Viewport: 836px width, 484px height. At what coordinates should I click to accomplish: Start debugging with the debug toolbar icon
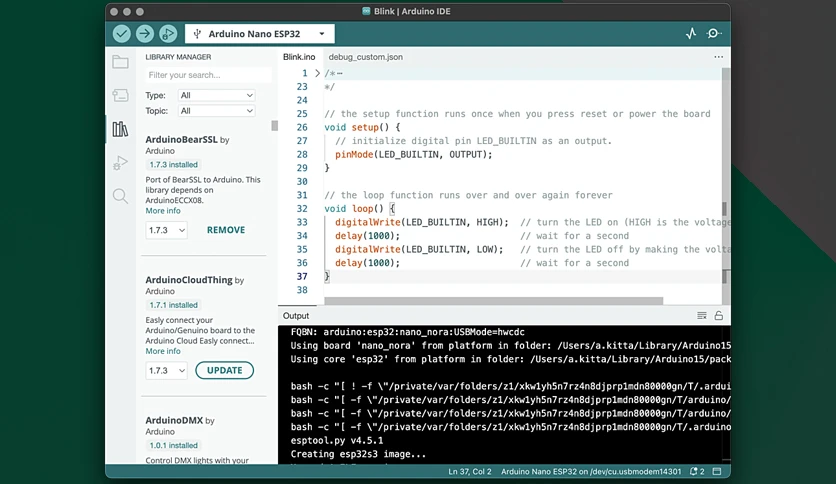167,34
